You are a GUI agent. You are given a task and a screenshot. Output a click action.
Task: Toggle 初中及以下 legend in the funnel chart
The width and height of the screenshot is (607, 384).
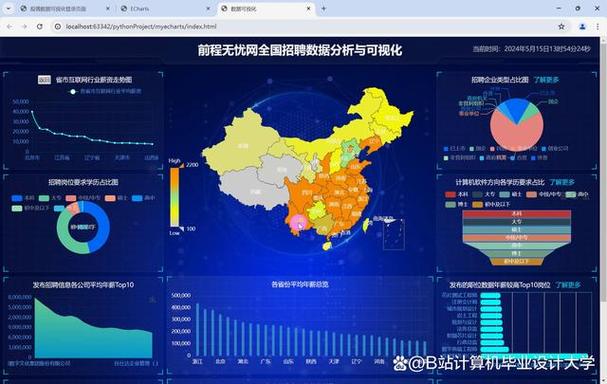[x=490, y=204]
